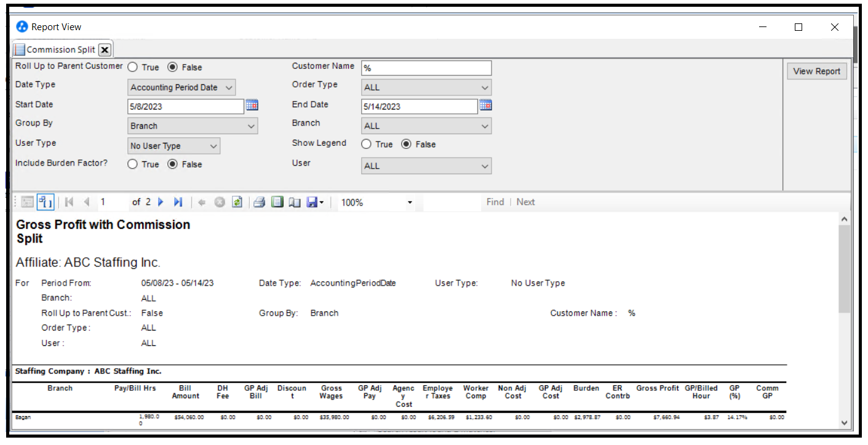868x445 pixels.
Task: Switch to print layout view
Action: pos(277,202)
